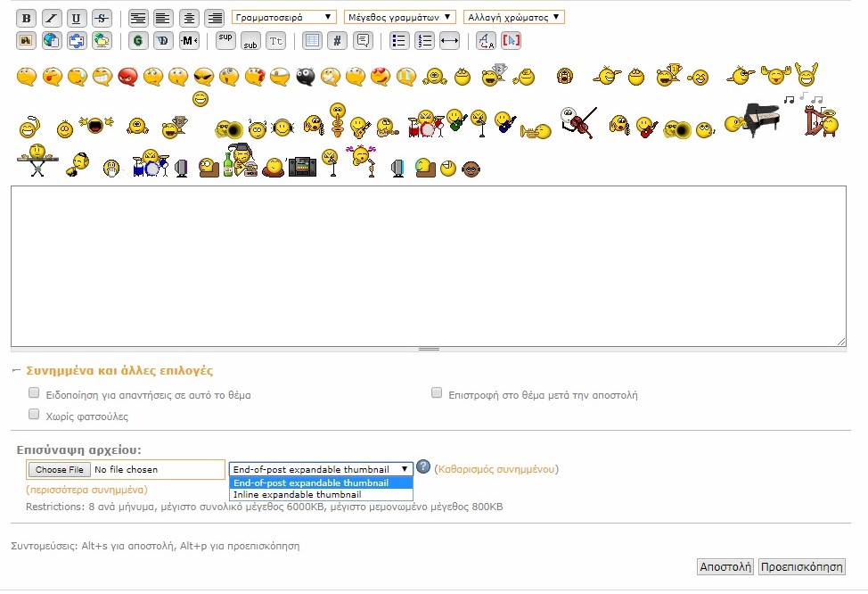
Task: Open the Αλλαγή χρώματος color picker
Action: tap(513, 17)
